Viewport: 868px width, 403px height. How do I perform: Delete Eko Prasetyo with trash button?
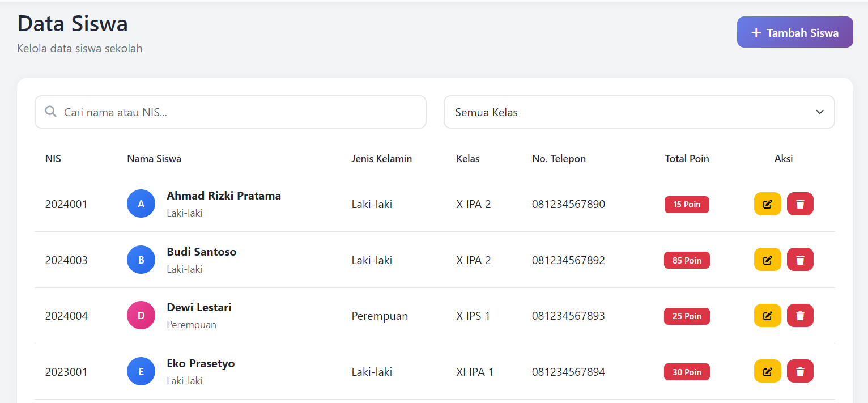click(800, 371)
